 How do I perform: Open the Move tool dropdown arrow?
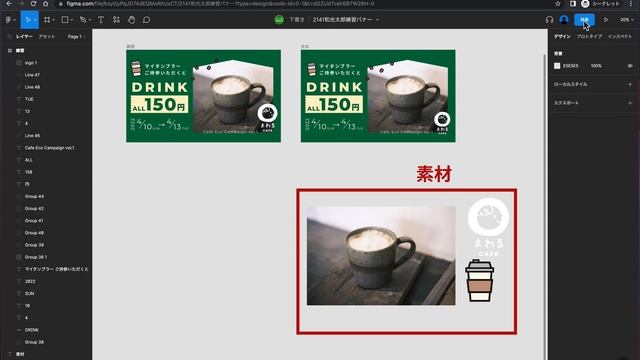tap(36, 20)
